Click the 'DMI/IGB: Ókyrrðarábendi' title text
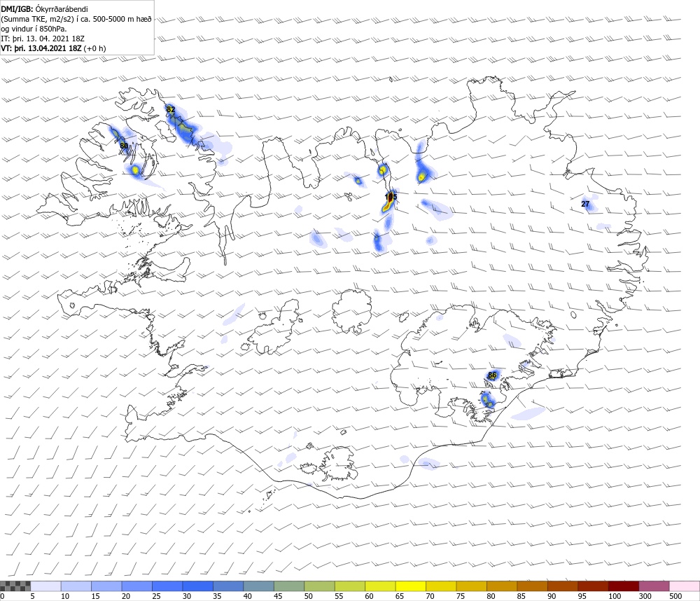This screenshot has height=601, width=700. click(44, 9)
